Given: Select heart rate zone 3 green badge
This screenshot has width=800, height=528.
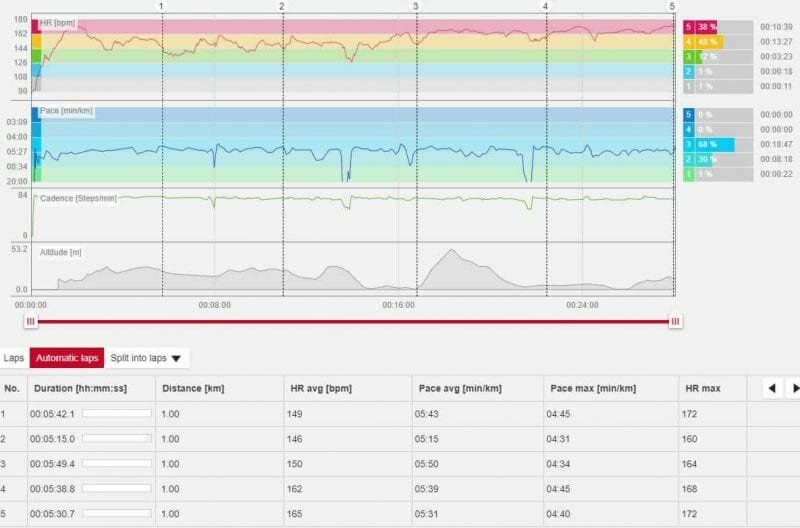Looking at the screenshot, I should pos(688,57).
